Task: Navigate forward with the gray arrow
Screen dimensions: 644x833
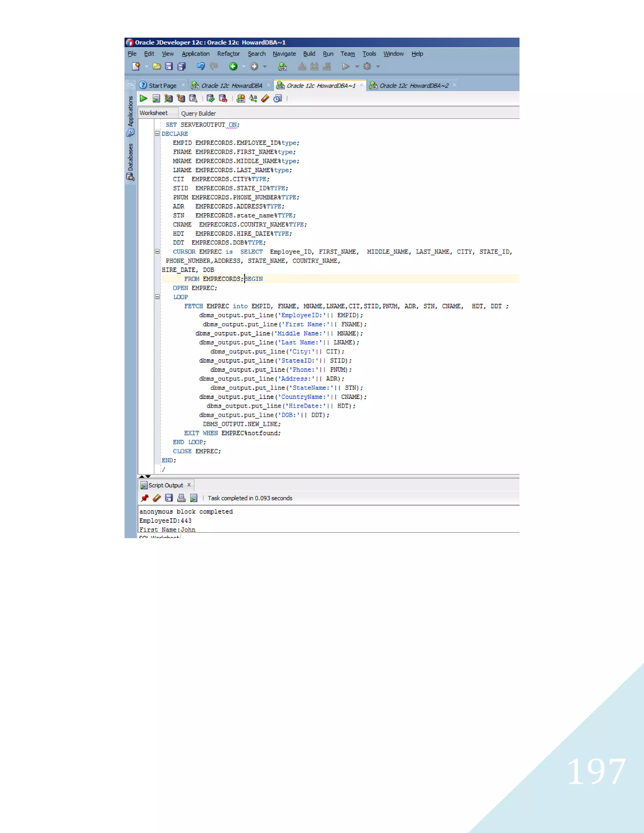Action: click(x=254, y=66)
